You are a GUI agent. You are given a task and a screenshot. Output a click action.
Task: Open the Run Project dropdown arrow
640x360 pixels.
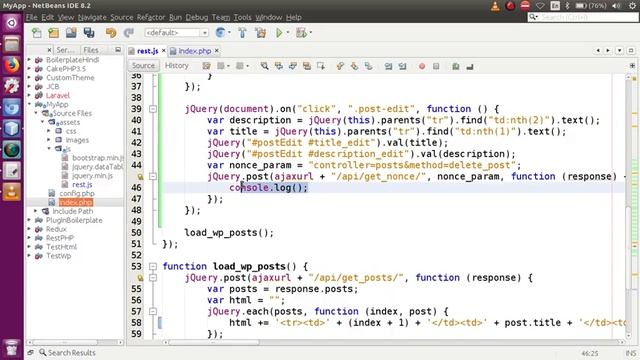pyautogui.click(x=288, y=33)
